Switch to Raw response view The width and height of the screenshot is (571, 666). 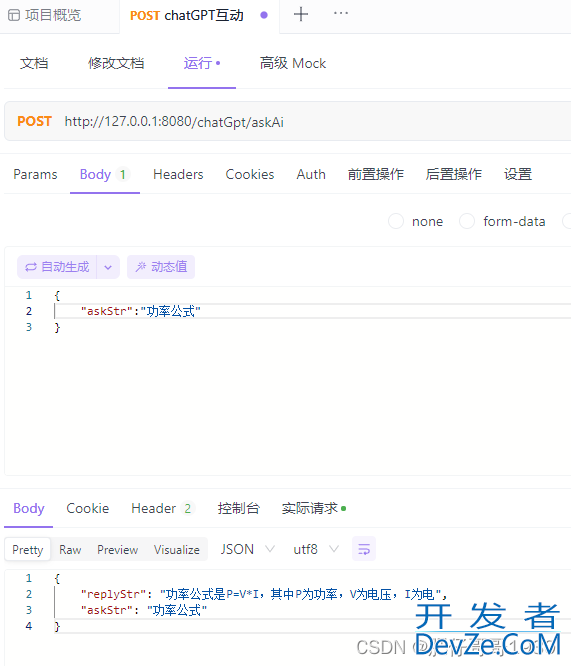(x=70, y=549)
